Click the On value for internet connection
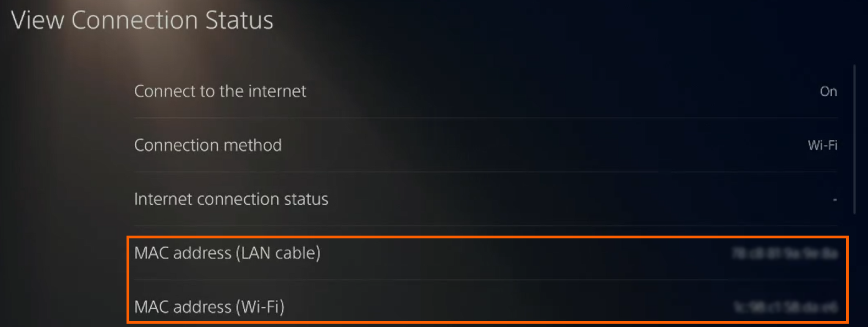 [829, 92]
